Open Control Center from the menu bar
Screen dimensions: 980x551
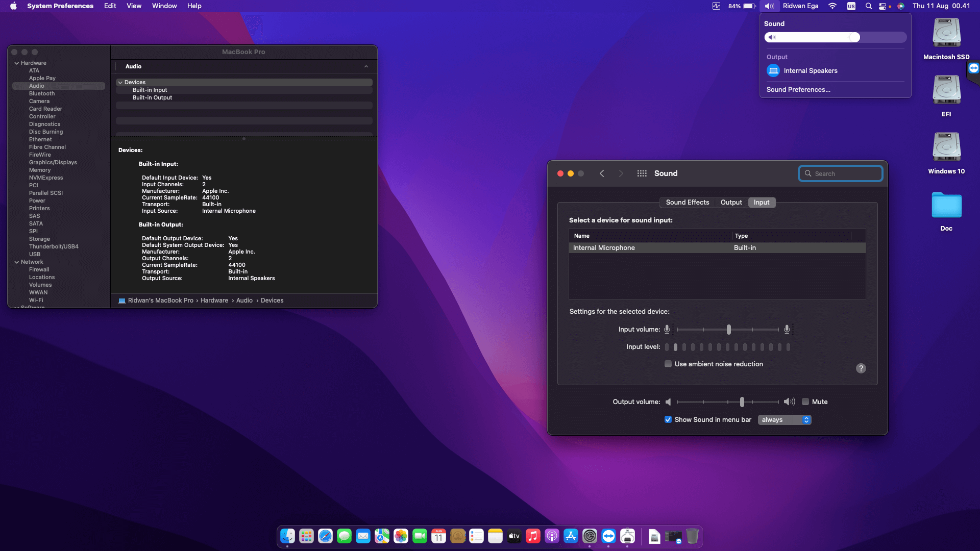tap(884, 6)
